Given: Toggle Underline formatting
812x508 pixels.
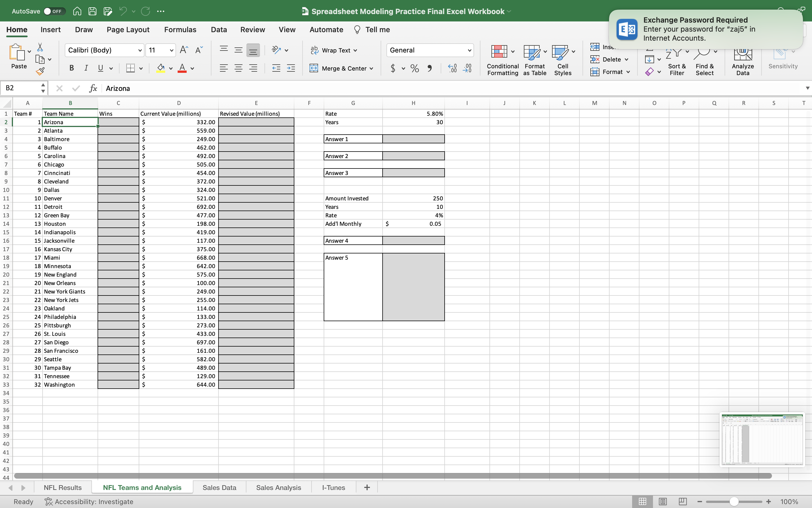Looking at the screenshot, I should coord(100,68).
